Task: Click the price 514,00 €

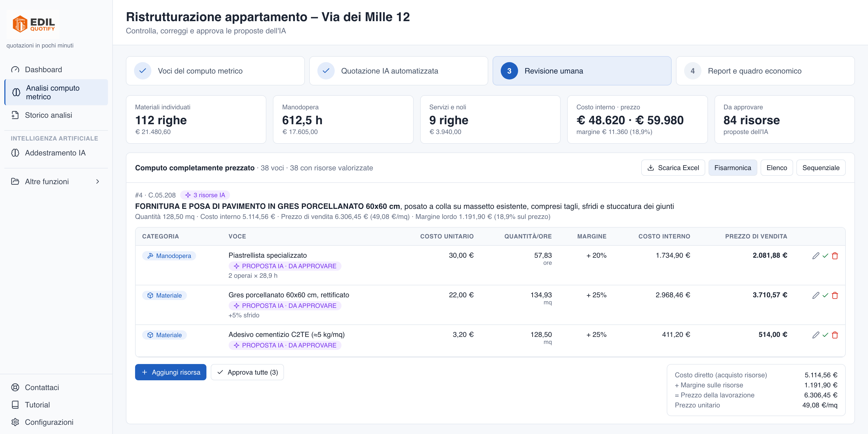Action: point(773,335)
